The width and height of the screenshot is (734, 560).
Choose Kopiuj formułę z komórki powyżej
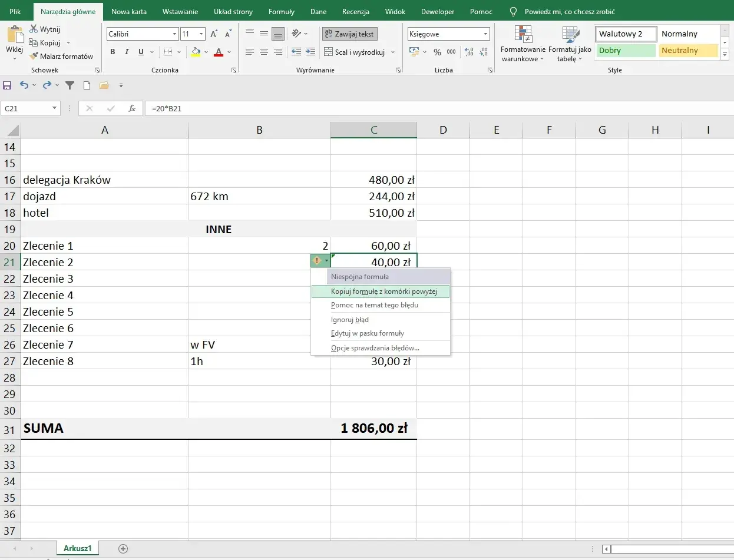(x=381, y=291)
